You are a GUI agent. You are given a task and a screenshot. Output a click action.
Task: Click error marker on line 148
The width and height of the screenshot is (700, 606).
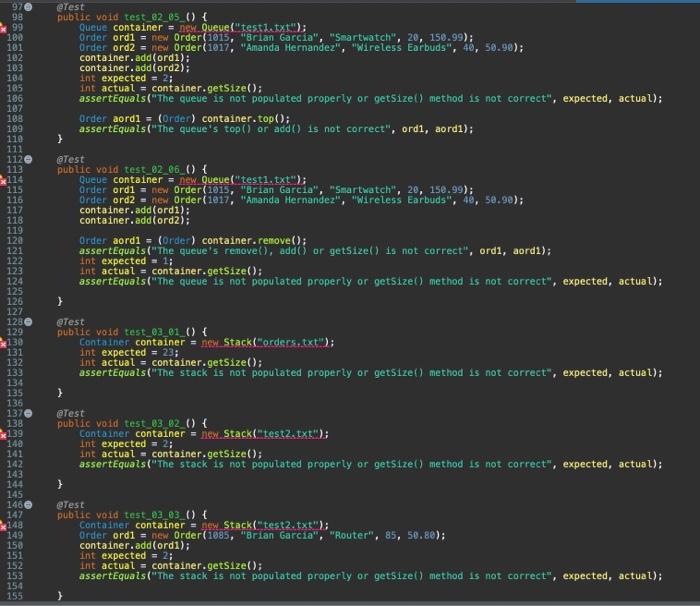coord(3,527)
